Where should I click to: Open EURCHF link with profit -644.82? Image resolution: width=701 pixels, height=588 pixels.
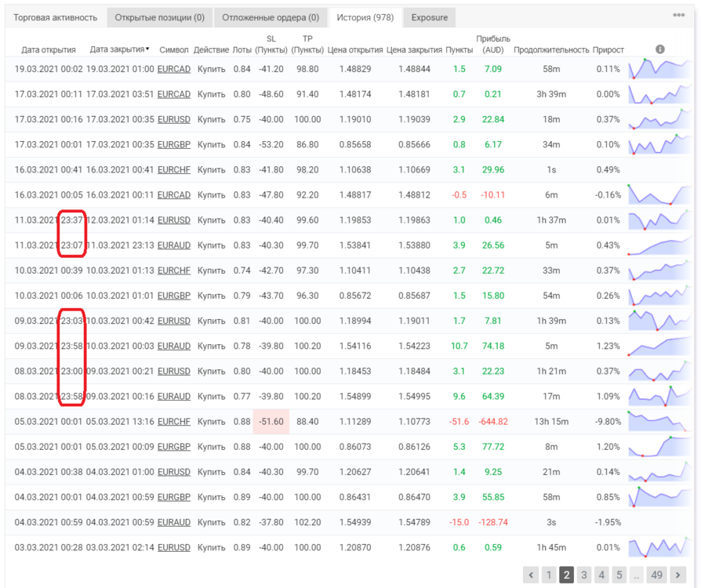click(174, 422)
